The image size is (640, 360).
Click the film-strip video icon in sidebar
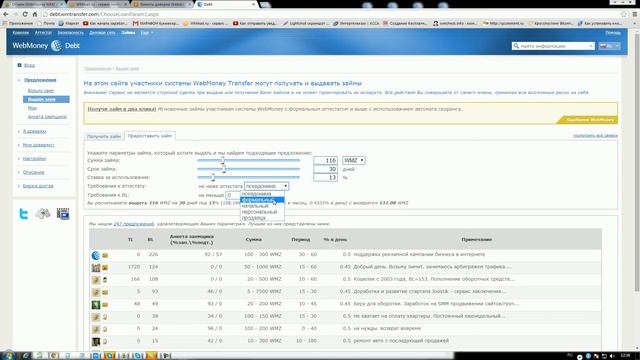click(63, 213)
